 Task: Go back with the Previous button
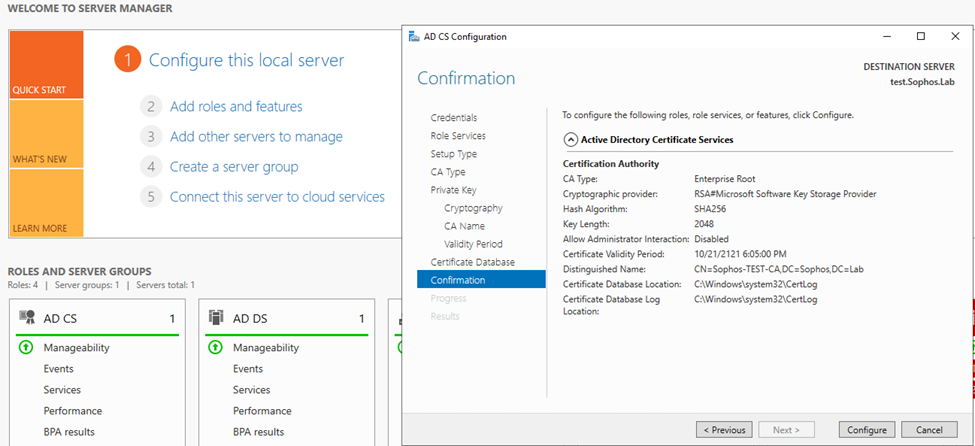(724, 430)
